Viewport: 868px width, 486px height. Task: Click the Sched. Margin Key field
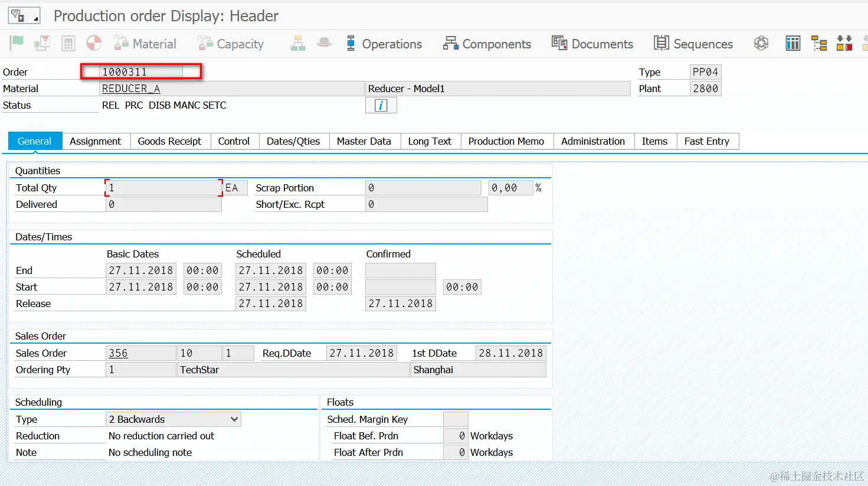point(456,419)
